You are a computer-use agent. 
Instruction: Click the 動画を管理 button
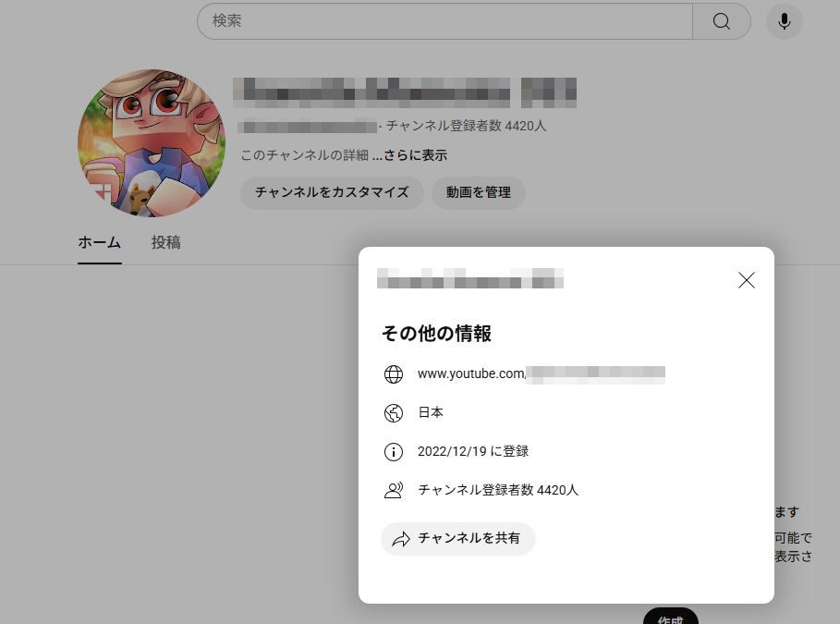(x=478, y=192)
